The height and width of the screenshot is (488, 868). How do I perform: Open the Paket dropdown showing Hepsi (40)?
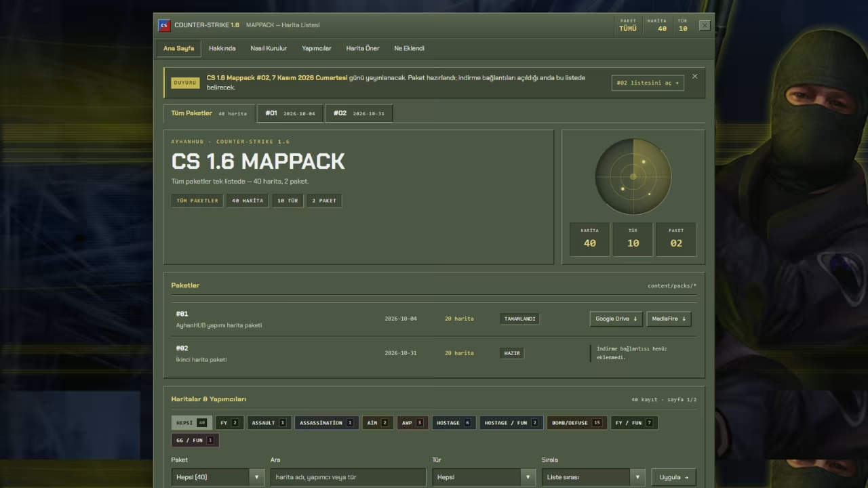click(x=218, y=477)
